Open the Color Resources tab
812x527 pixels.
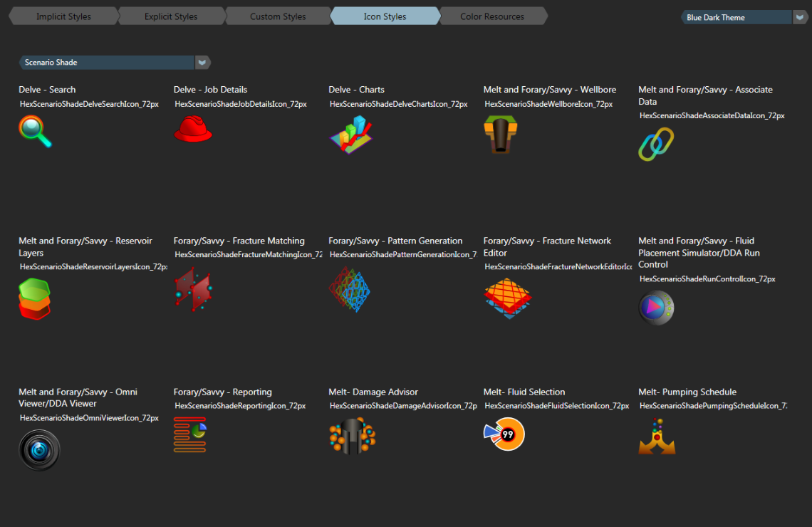492,16
